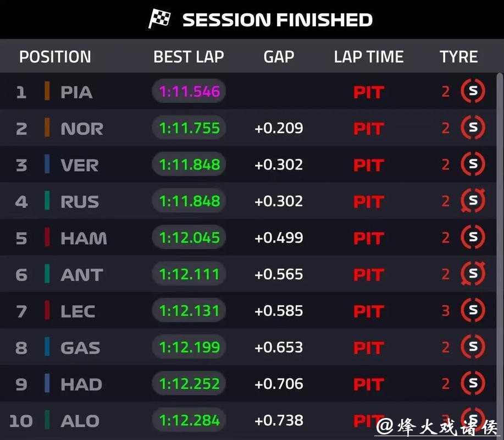Click RUS's rotating tyre change icon
The width and height of the screenshot is (504, 440).
tap(472, 201)
